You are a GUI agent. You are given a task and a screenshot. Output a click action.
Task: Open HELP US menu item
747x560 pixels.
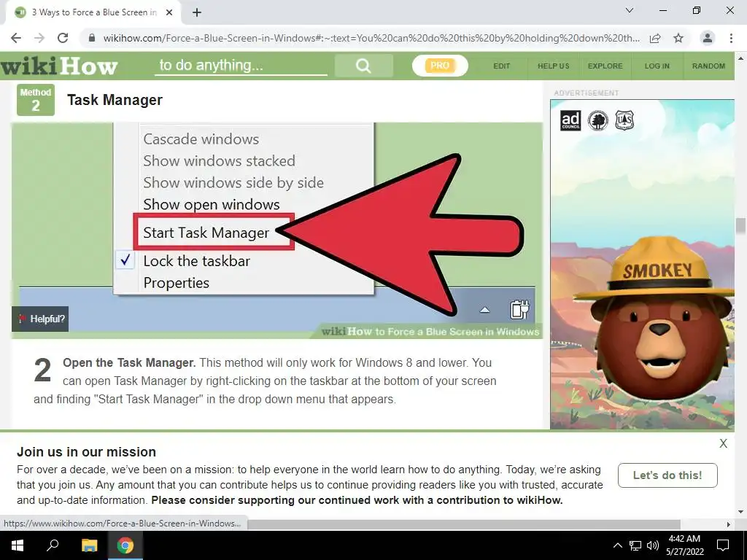[554, 66]
